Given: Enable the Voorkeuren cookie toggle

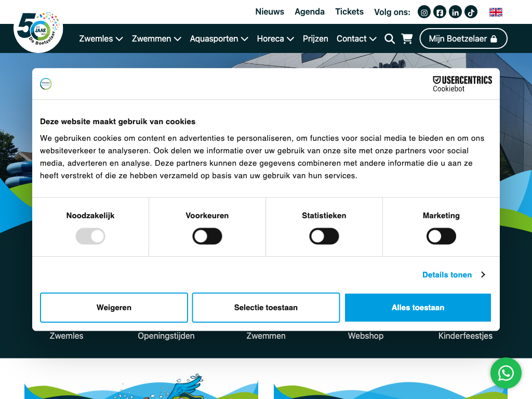Looking at the screenshot, I should (207, 237).
